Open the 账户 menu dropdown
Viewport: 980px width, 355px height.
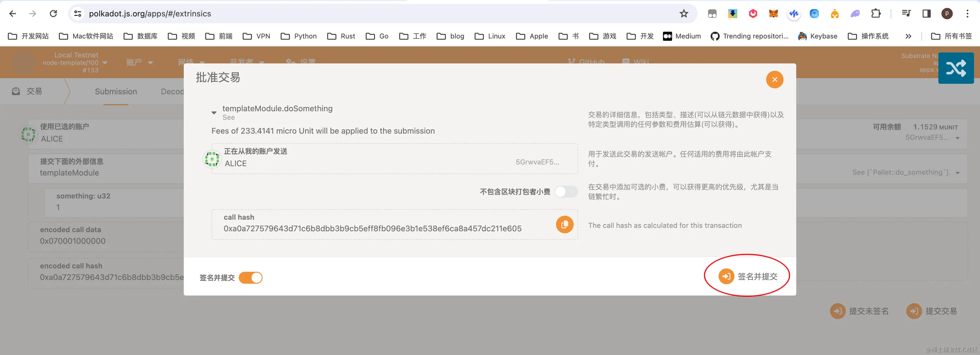(x=139, y=62)
